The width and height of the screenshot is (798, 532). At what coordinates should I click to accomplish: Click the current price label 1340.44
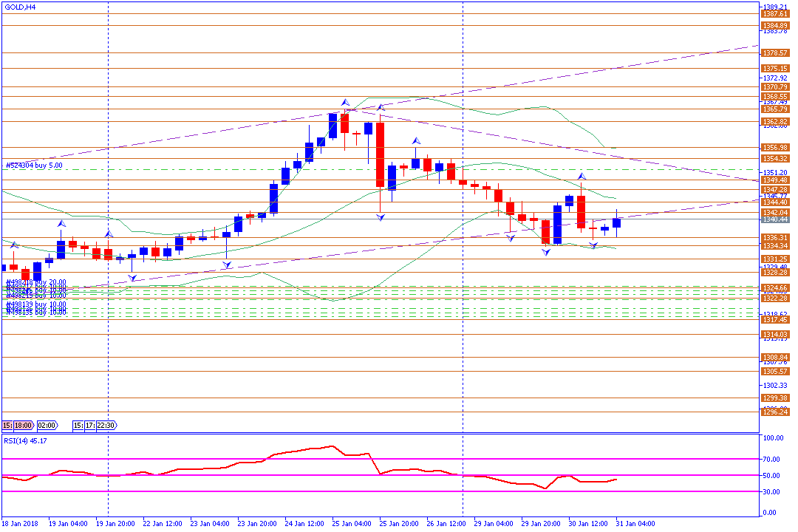click(x=775, y=219)
